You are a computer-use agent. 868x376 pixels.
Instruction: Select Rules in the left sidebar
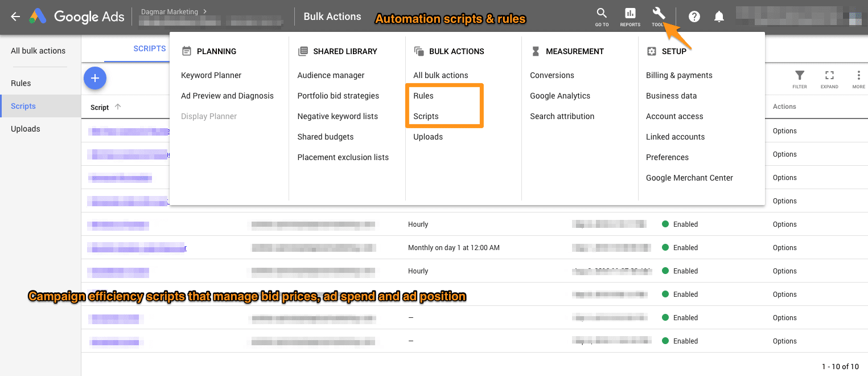(x=21, y=83)
